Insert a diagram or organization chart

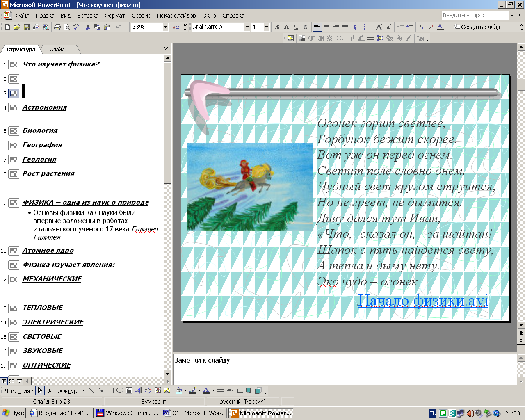tap(148, 390)
